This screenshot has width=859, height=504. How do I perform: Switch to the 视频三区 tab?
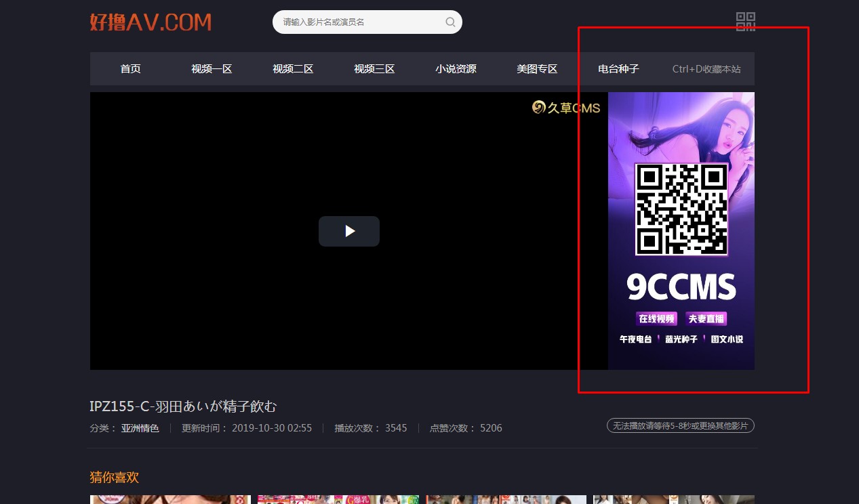pos(374,68)
